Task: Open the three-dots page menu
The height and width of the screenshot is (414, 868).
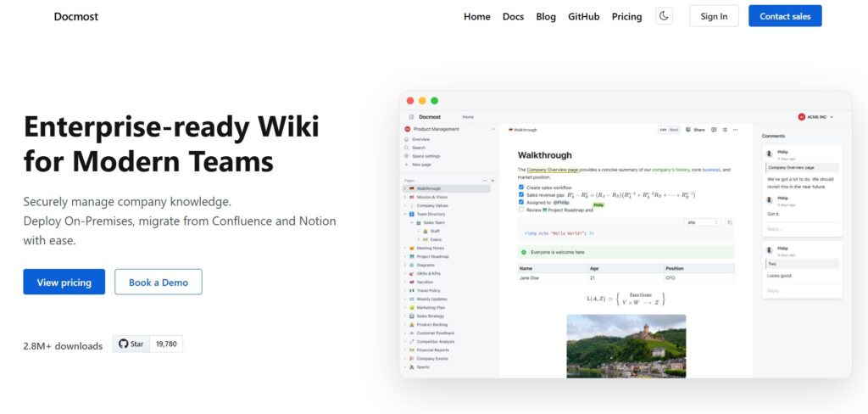Action: (x=735, y=130)
